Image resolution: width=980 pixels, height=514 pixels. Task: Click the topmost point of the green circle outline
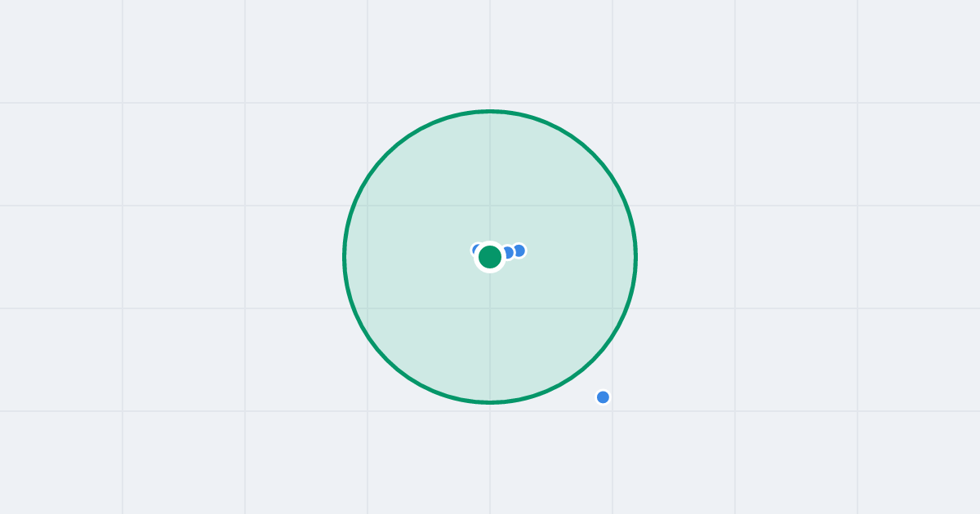[x=490, y=111]
